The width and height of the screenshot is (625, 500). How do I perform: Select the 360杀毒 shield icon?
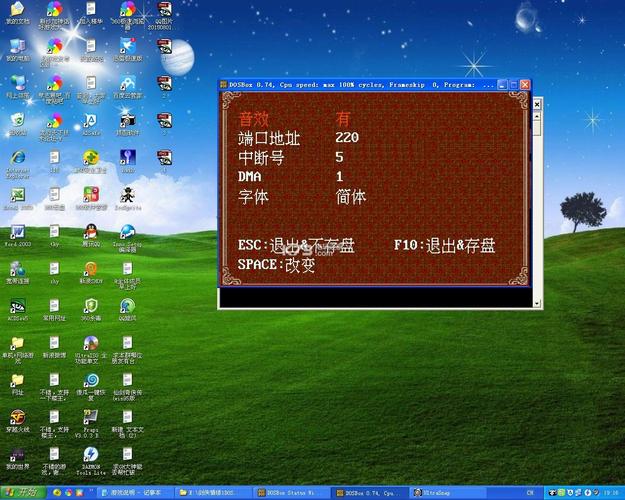(91, 309)
